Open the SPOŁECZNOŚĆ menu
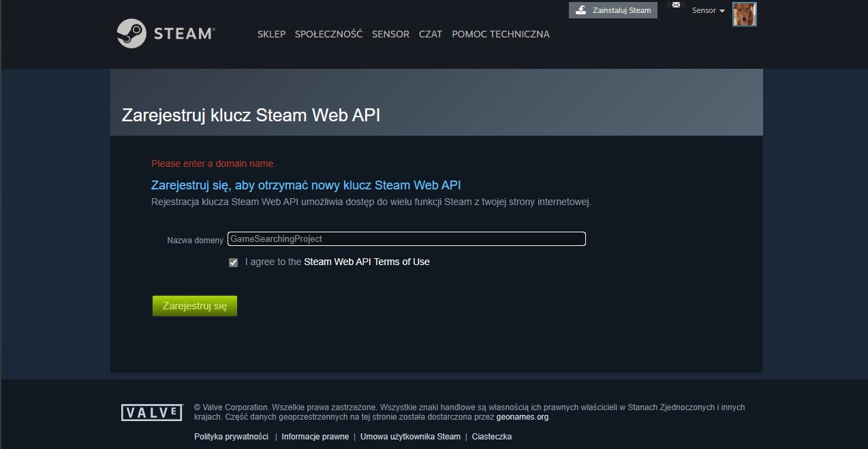Image resolution: width=868 pixels, height=449 pixels. (x=328, y=34)
